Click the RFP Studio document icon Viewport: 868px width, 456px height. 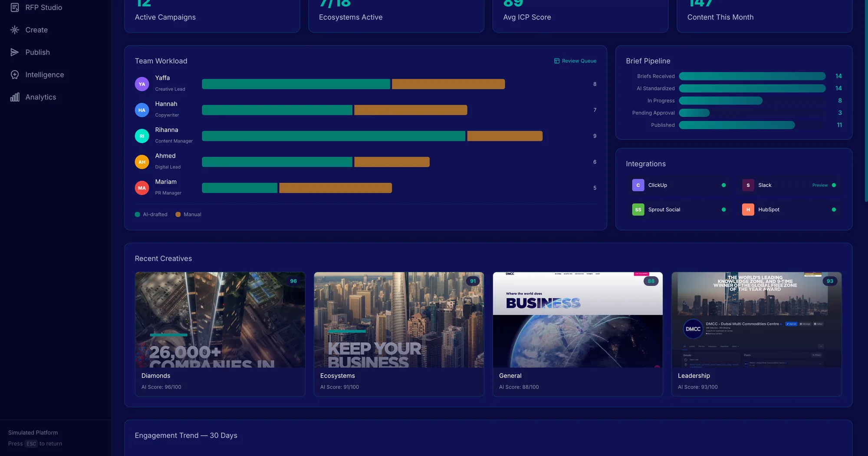pos(15,7)
